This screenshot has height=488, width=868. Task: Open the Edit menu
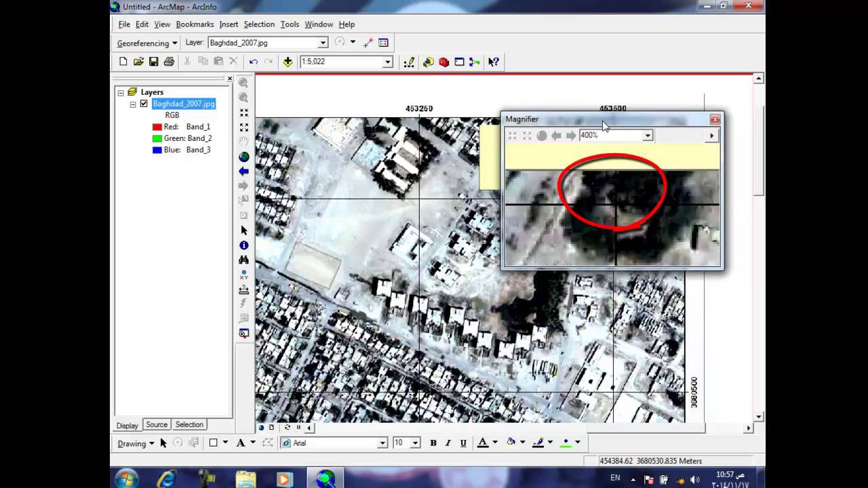click(x=142, y=24)
